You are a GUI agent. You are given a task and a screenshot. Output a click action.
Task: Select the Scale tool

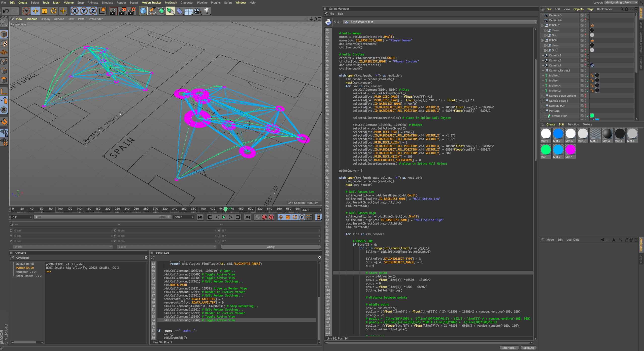coord(45,11)
